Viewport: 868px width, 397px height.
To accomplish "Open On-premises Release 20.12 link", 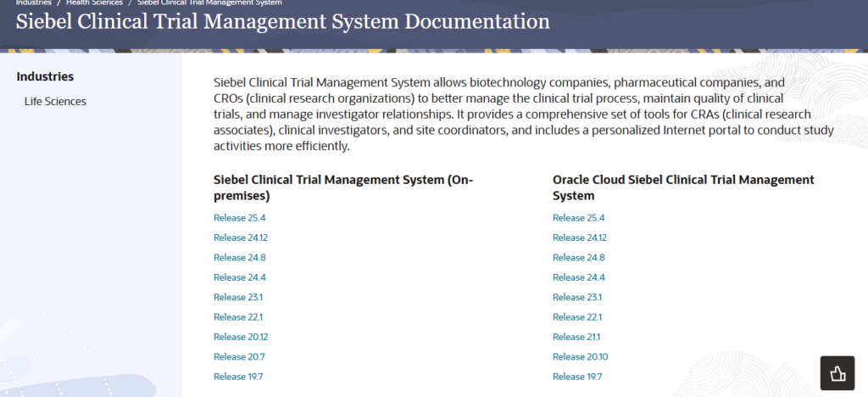I will [x=241, y=337].
